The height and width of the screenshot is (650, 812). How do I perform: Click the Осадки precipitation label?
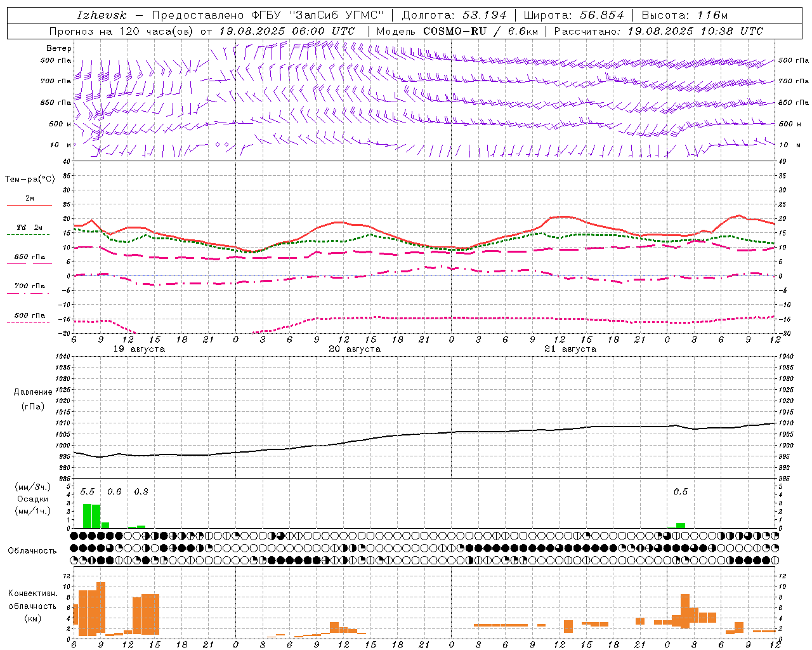(x=33, y=499)
